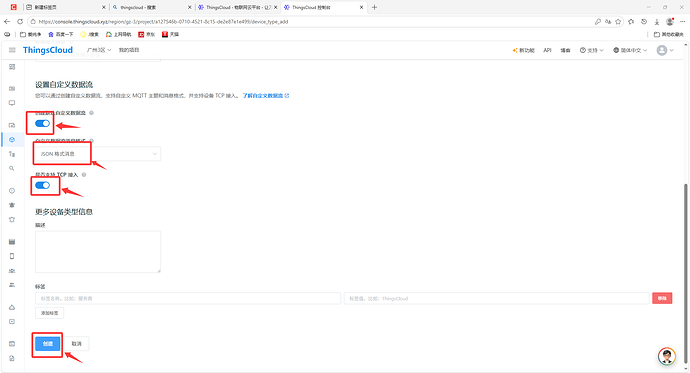This screenshot has height=373, width=690.
Task: Expand the 支持 support dropdown
Action: point(591,50)
